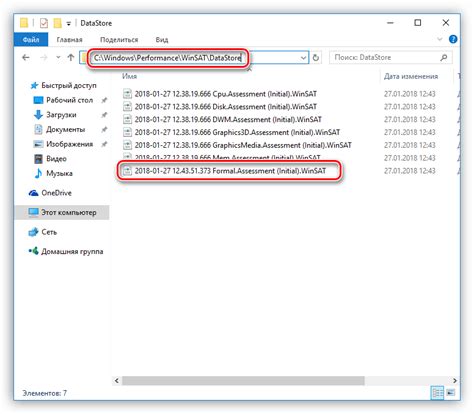Select Сеть in the navigation pane
Viewport: 474px width, 414px height.
[x=43, y=232]
